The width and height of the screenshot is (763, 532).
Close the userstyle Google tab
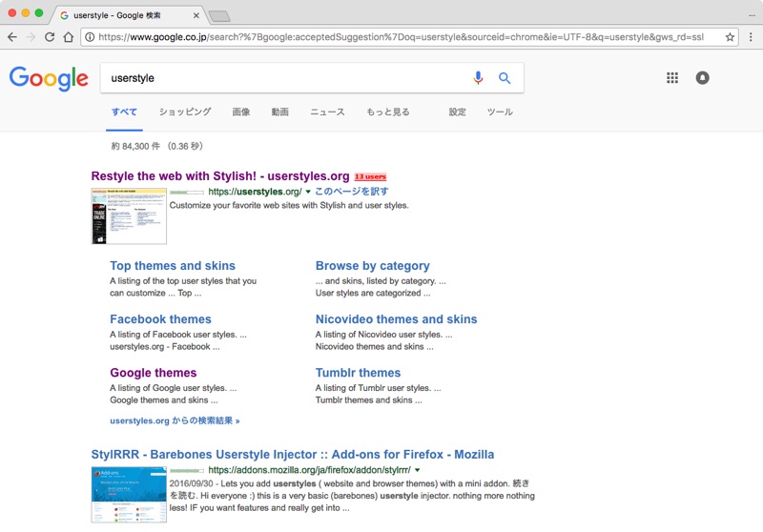pyautogui.click(x=196, y=15)
